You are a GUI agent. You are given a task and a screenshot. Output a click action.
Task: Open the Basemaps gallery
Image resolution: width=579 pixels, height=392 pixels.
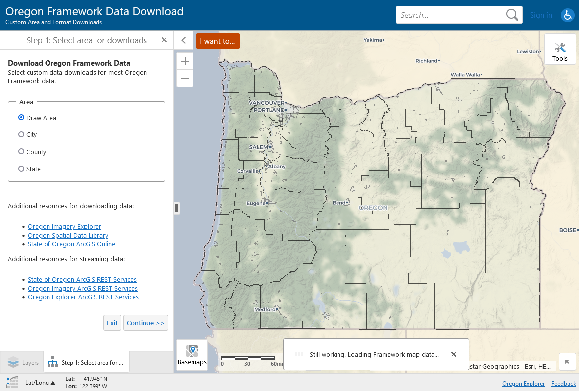pyautogui.click(x=192, y=354)
